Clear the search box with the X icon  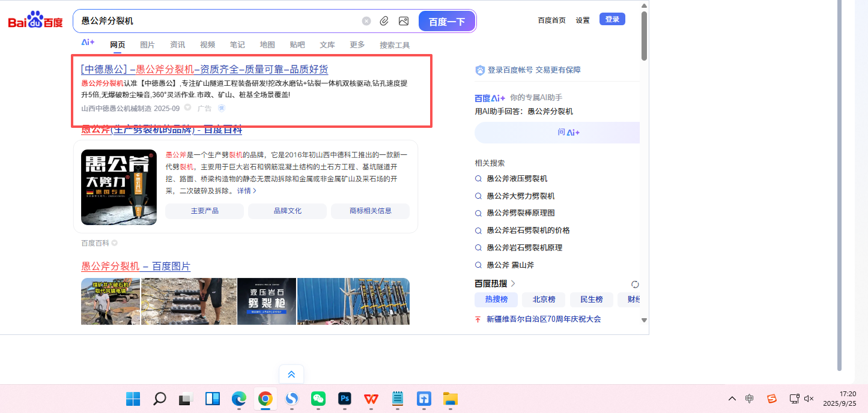click(366, 21)
